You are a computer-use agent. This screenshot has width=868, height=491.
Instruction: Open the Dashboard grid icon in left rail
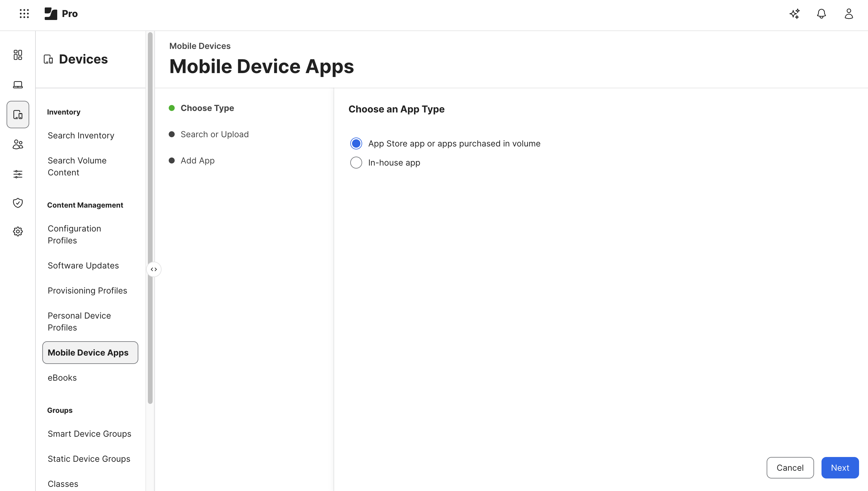click(18, 55)
